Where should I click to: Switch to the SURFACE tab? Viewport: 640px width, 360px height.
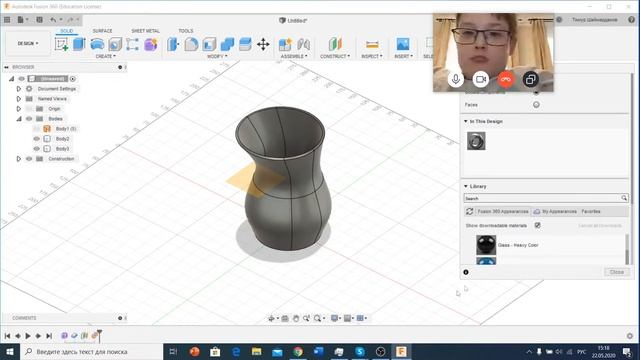click(102, 31)
